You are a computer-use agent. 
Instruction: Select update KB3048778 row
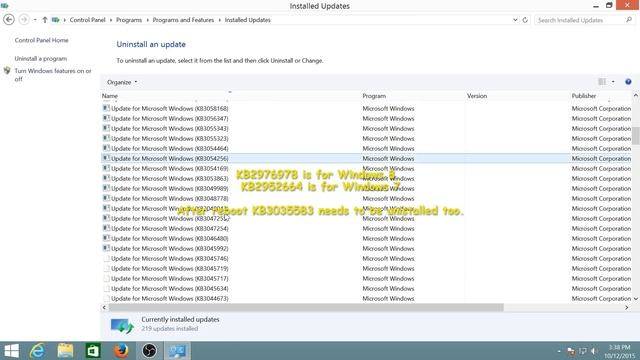[x=366, y=198]
